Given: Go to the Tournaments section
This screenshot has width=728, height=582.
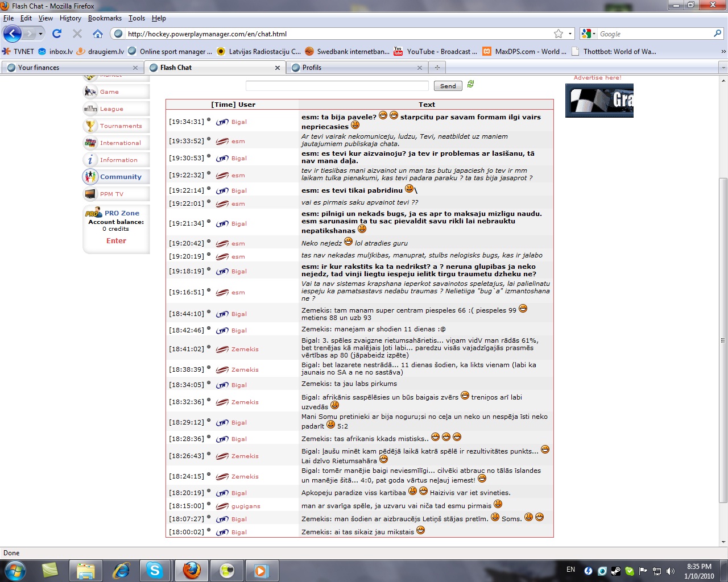Looking at the screenshot, I should [x=116, y=126].
